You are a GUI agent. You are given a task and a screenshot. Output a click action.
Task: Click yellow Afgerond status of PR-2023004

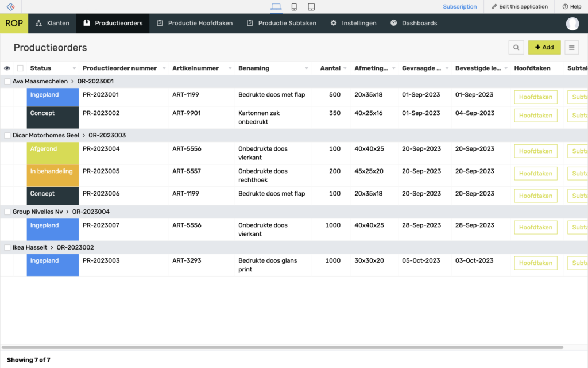point(53,153)
